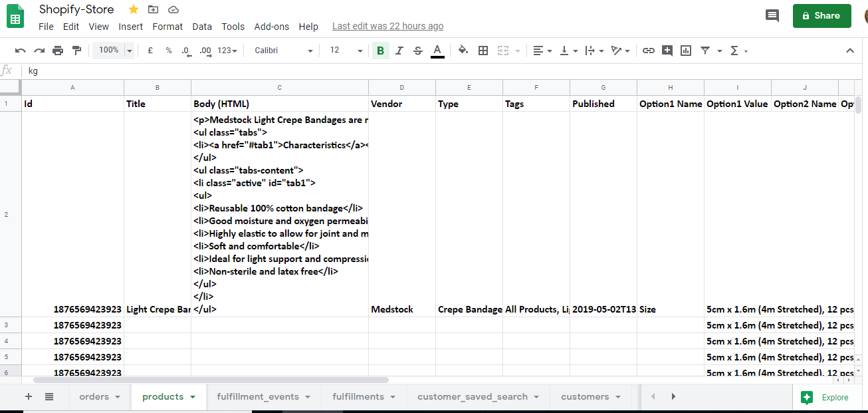Select the Vendor header cell

[x=402, y=104]
